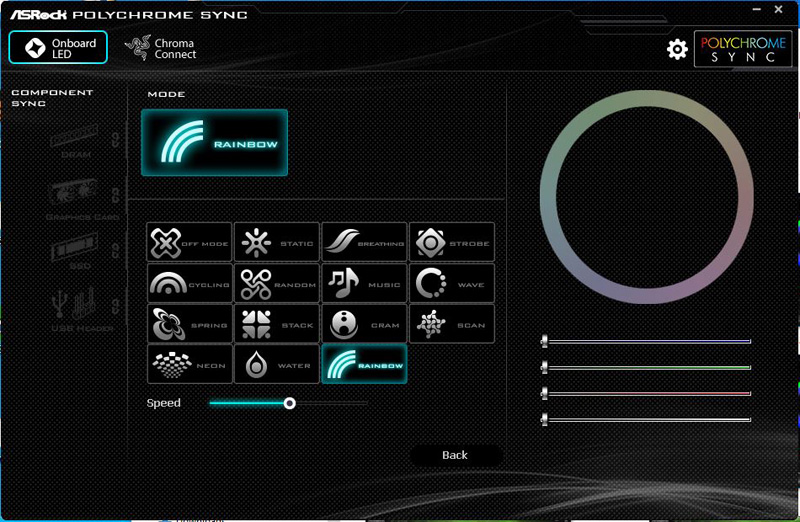
Task: Pick a hue on the color wheel ring
Action: 646,98
